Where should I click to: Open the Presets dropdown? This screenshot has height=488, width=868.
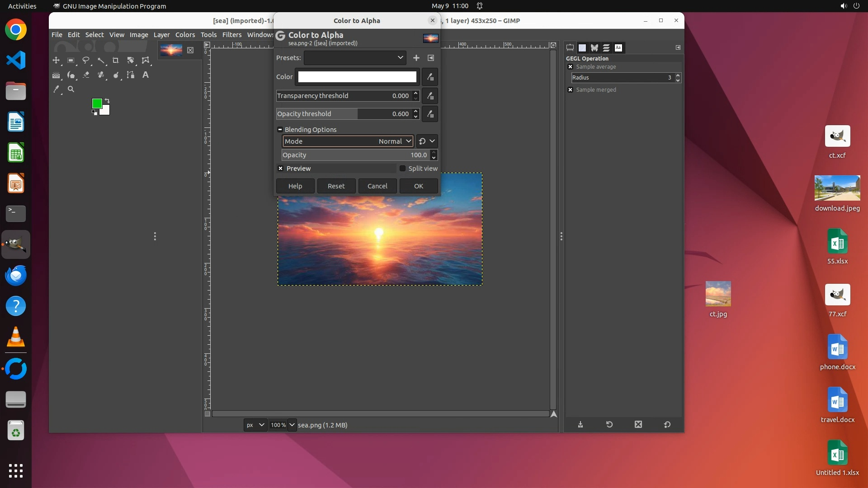pos(355,58)
